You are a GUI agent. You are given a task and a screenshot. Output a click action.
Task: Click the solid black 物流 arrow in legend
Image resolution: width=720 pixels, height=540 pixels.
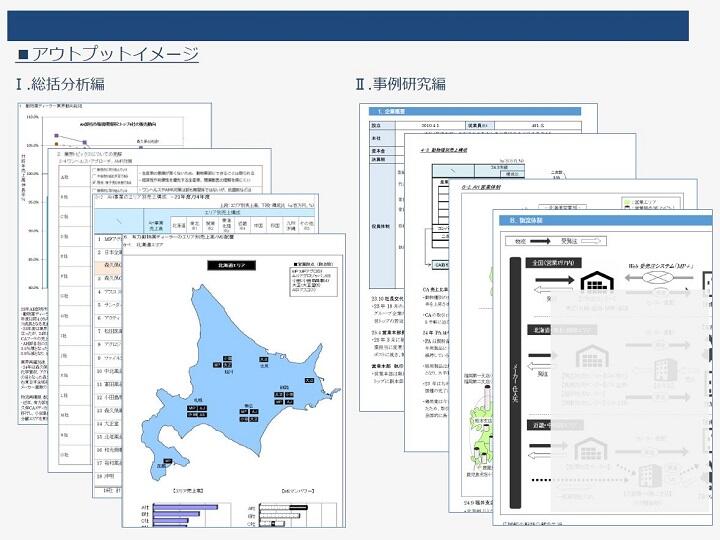pyautogui.click(x=540, y=241)
